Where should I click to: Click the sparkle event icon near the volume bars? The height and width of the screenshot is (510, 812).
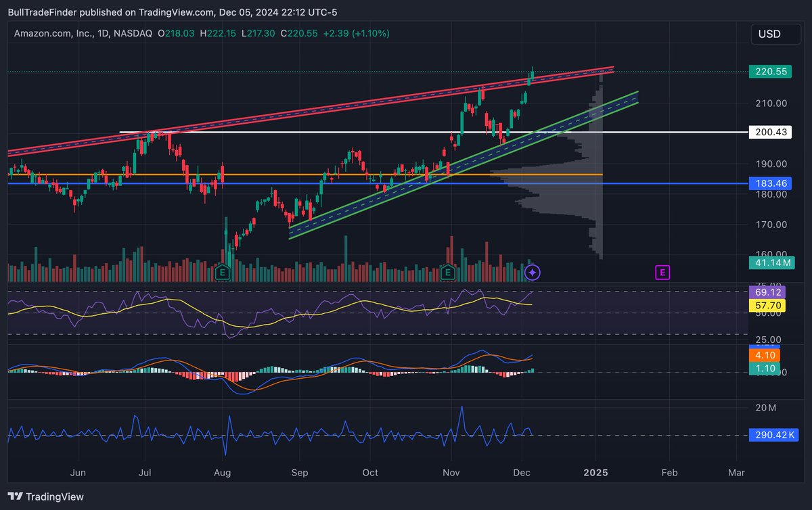pos(532,272)
